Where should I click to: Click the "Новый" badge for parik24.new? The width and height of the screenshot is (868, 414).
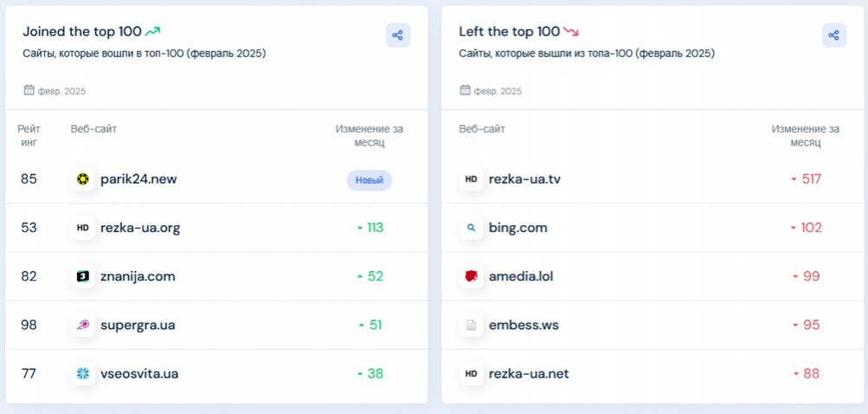[370, 180]
